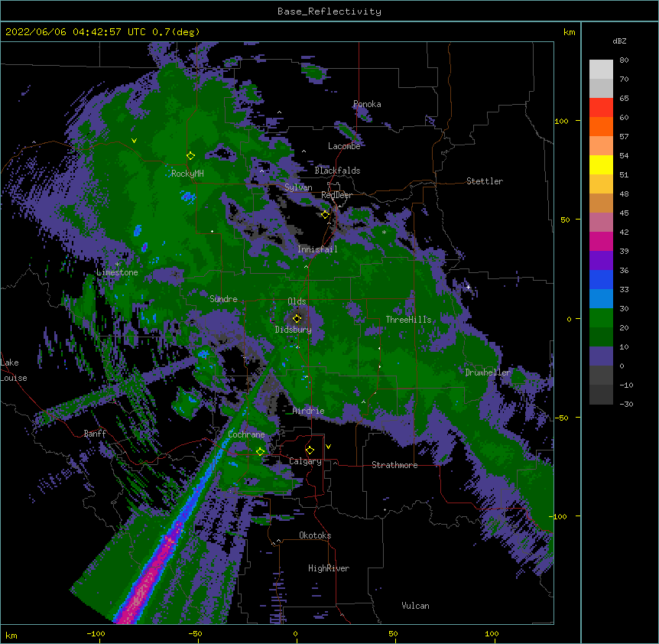Select the Cochrane label

click(x=246, y=434)
